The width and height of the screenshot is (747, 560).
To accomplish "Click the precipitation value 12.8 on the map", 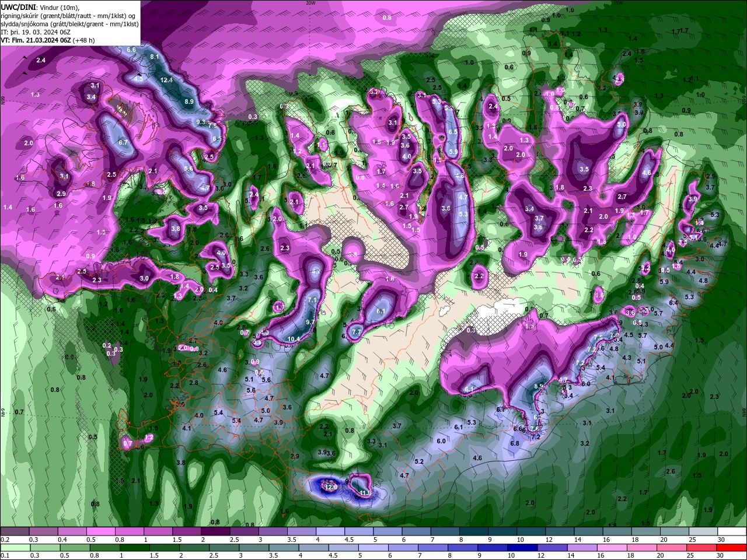I will coord(331,487).
